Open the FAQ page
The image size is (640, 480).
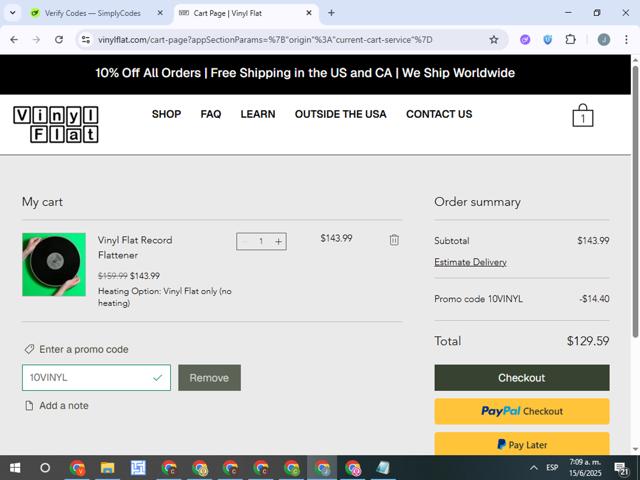[211, 114]
